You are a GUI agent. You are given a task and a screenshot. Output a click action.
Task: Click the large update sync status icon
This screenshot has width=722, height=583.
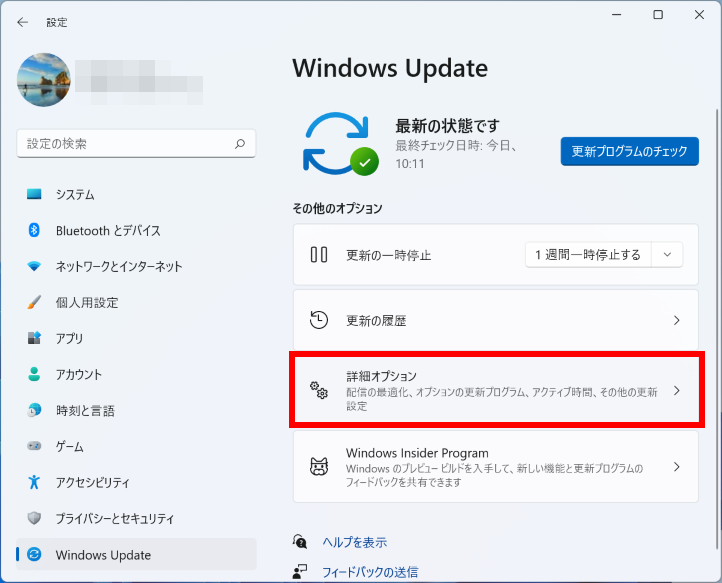pos(341,144)
